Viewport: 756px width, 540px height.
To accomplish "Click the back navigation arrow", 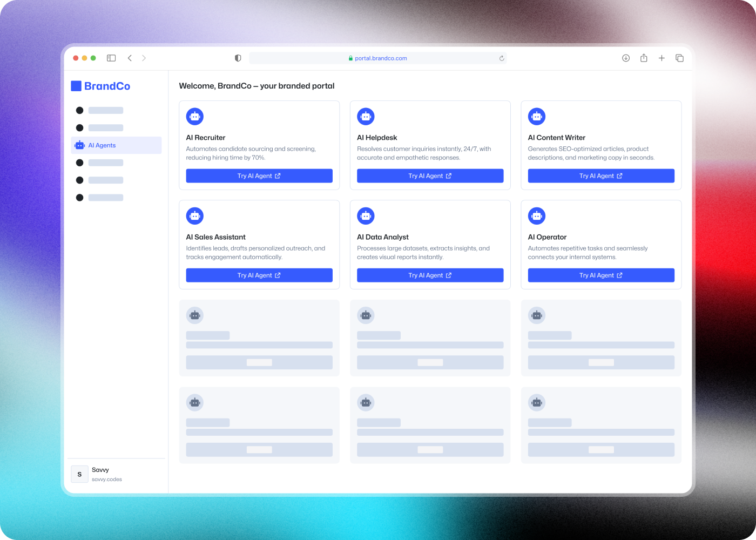I will pos(130,58).
